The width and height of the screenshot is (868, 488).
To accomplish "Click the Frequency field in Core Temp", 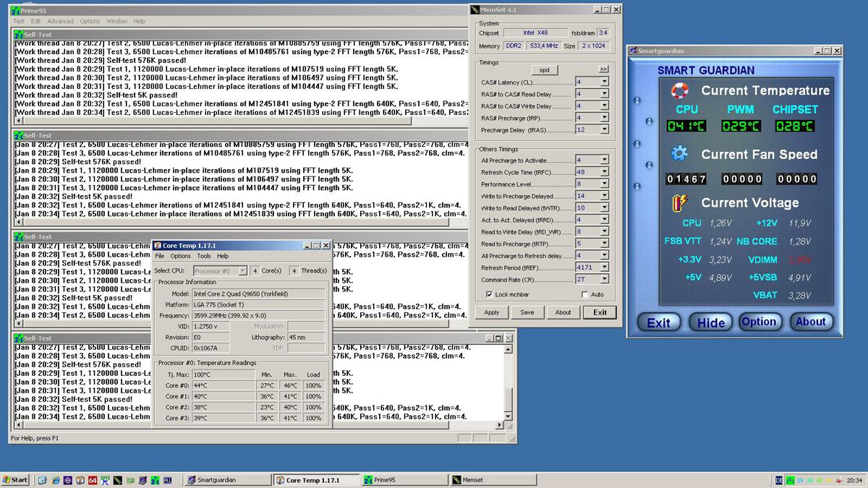I will [258, 315].
